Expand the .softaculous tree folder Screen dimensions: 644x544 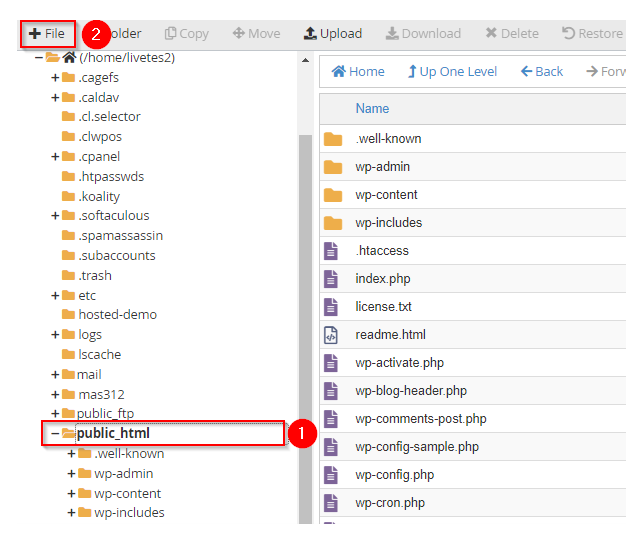point(55,216)
